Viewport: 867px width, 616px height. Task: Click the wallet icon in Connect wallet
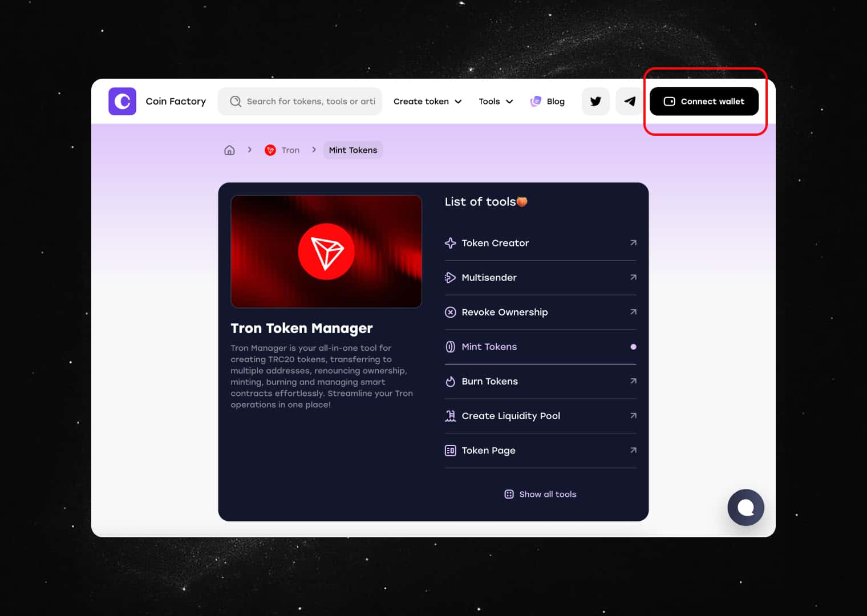coord(669,102)
